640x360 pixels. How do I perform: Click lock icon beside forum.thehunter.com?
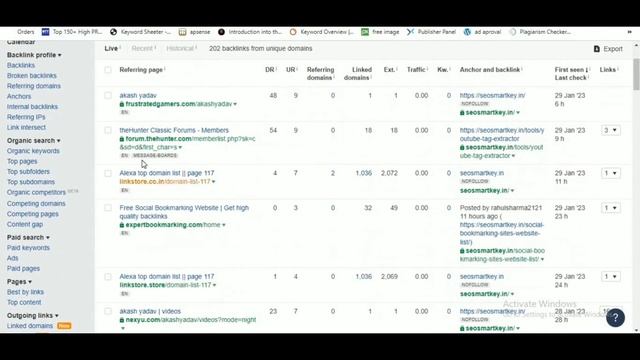tap(122, 139)
